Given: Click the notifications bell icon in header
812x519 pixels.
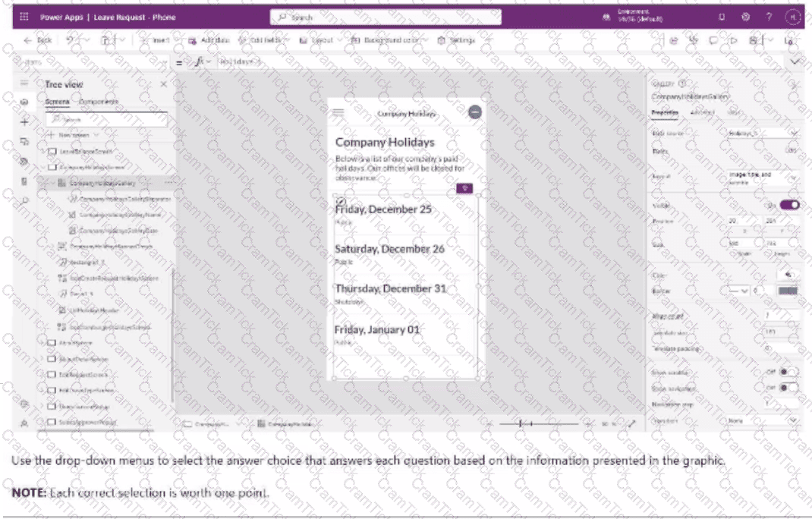Looking at the screenshot, I should click(722, 17).
